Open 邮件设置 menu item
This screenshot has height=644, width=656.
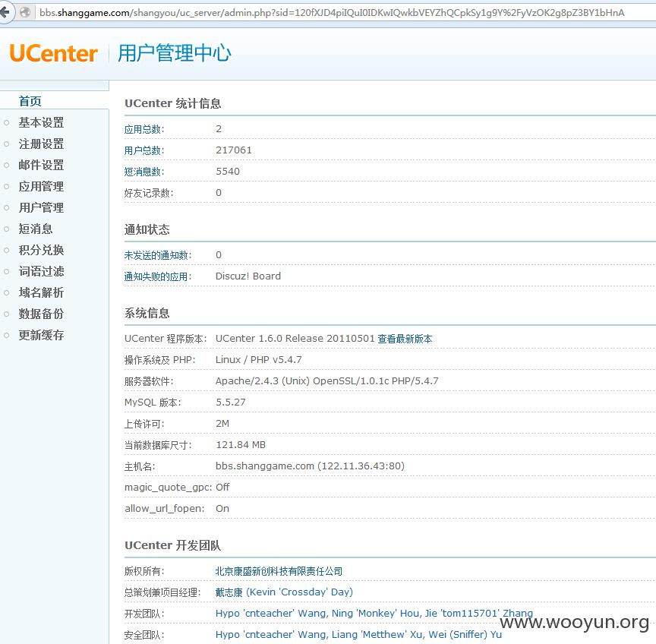[x=41, y=165]
